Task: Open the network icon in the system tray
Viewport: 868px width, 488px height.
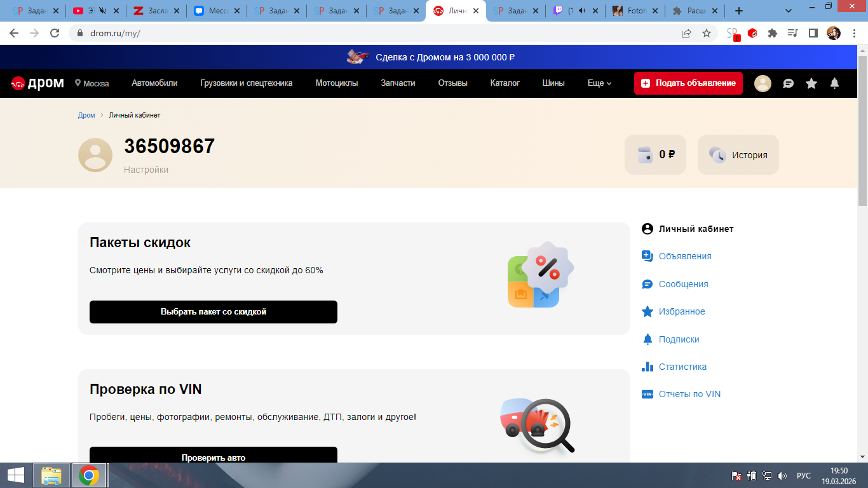Action: pyautogui.click(x=767, y=475)
